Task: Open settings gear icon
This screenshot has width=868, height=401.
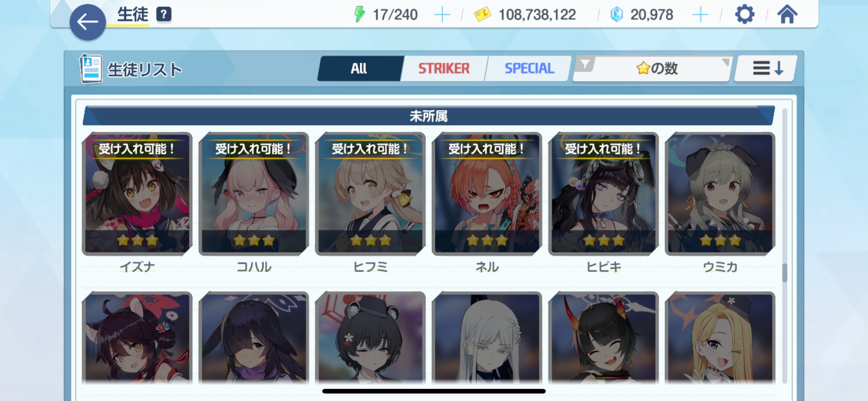Action: point(745,14)
